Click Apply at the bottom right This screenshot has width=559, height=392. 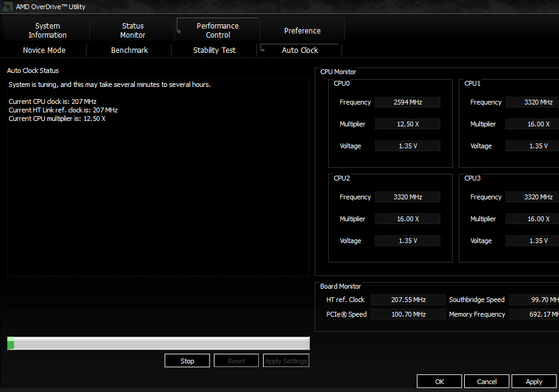pos(533,381)
